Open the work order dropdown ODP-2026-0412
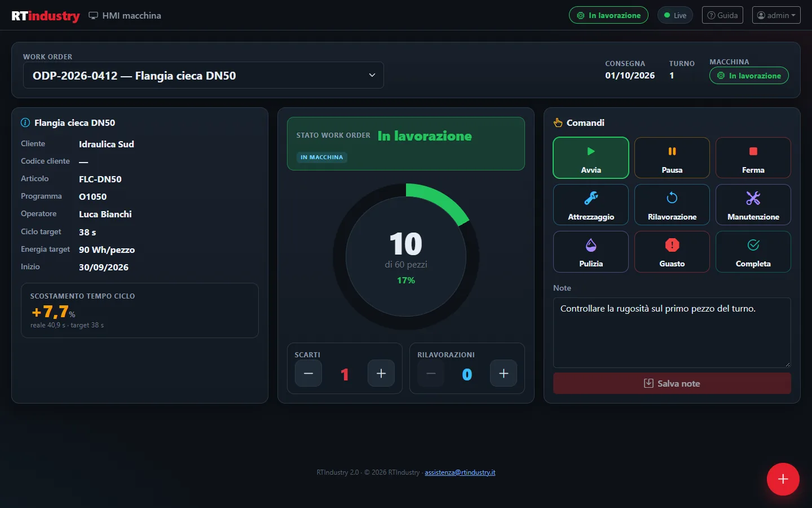 click(x=204, y=75)
